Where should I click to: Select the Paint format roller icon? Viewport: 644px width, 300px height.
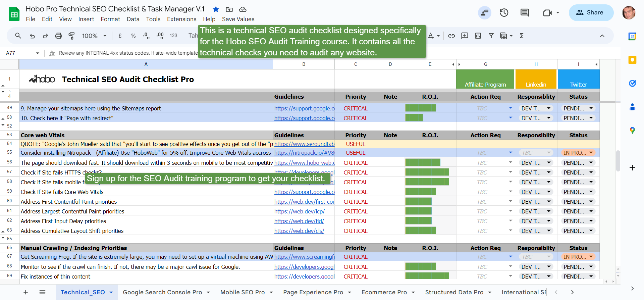tap(71, 36)
